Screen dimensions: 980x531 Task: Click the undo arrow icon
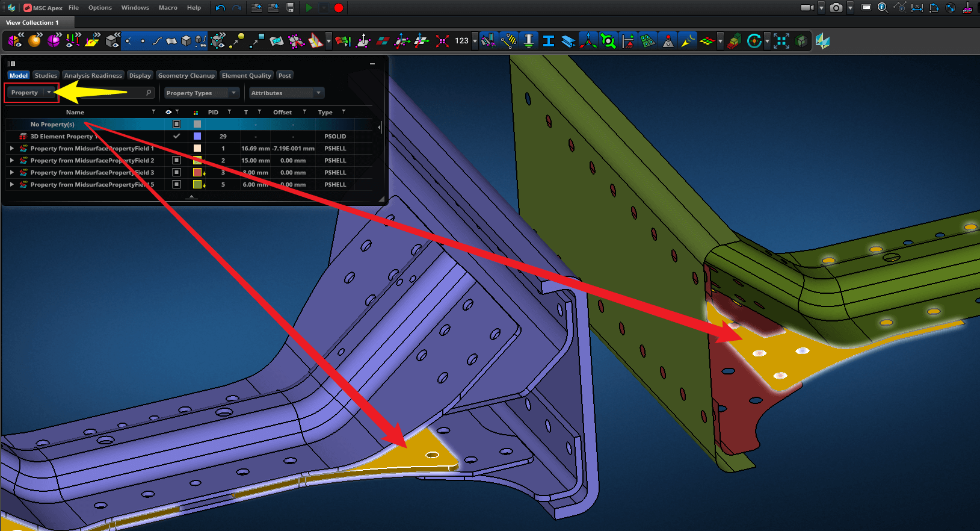[220, 8]
